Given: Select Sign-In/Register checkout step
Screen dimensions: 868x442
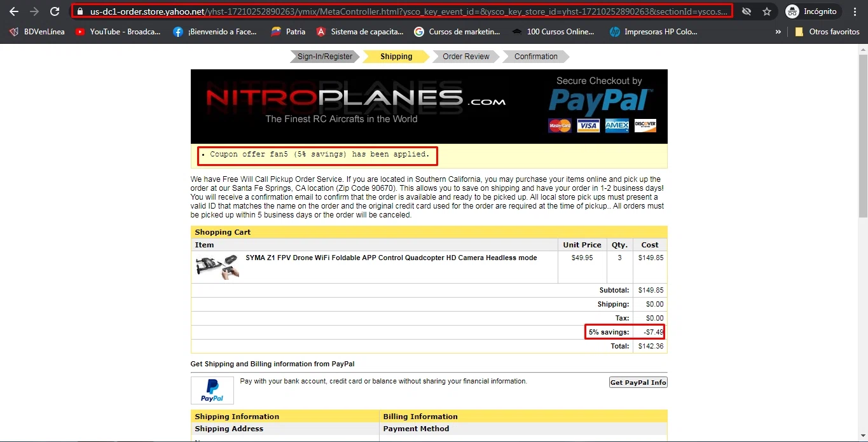Looking at the screenshot, I should pos(324,57).
